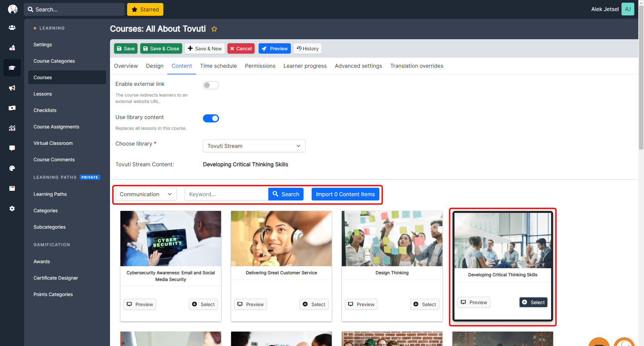Open the palette design sidebar icon

tap(12, 168)
